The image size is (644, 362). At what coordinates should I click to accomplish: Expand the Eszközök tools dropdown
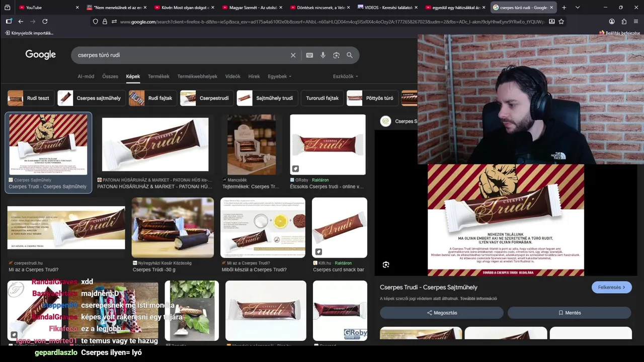[346, 76]
